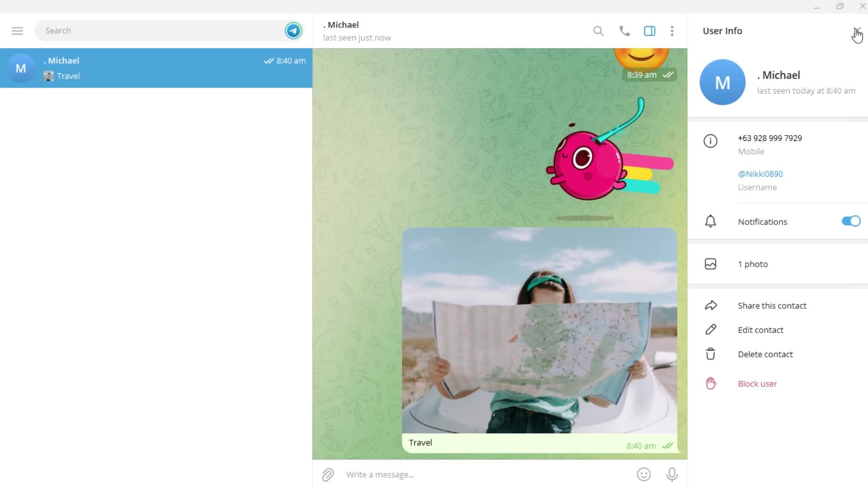Click the column/split view icon

tap(649, 31)
